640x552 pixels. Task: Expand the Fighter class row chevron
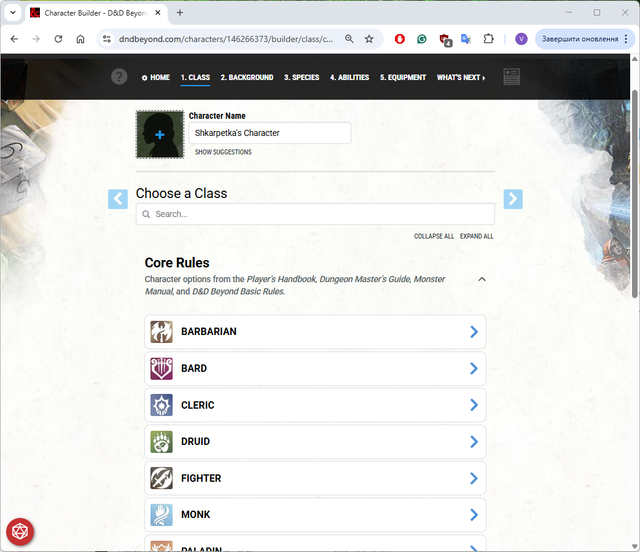[x=474, y=478]
